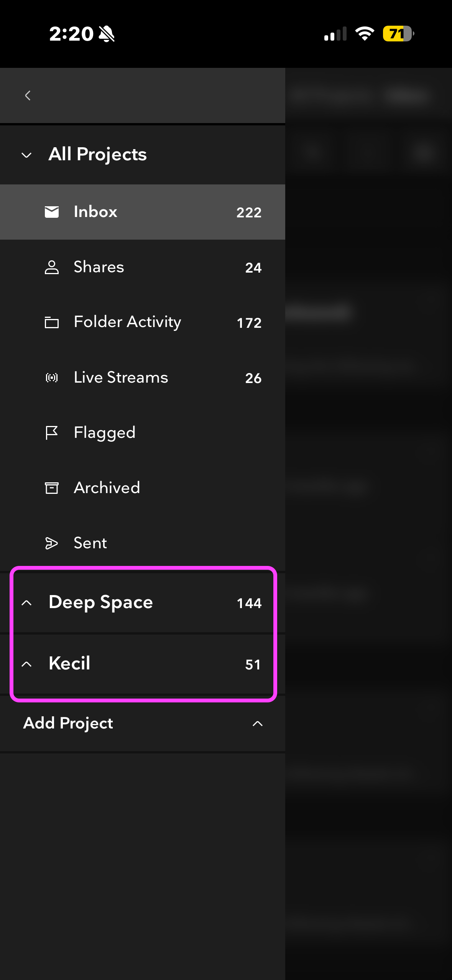Click the Inbox count 222
Image resolution: width=452 pixels, height=980 pixels.
[249, 212]
